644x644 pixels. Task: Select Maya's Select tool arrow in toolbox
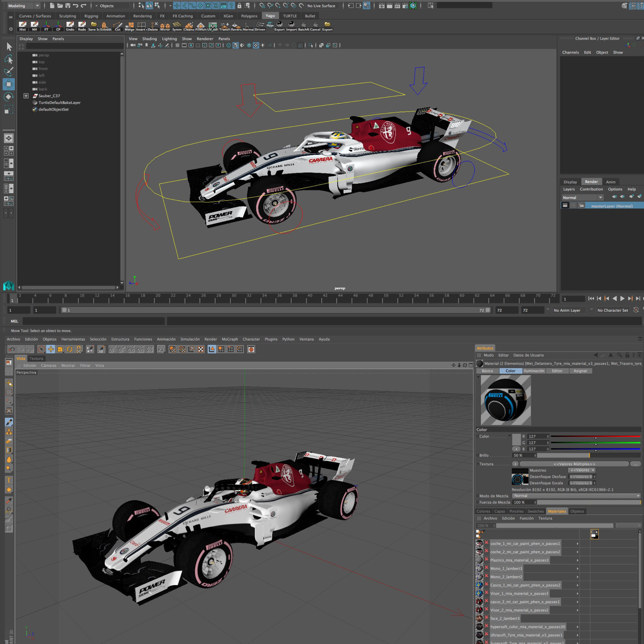(9, 47)
